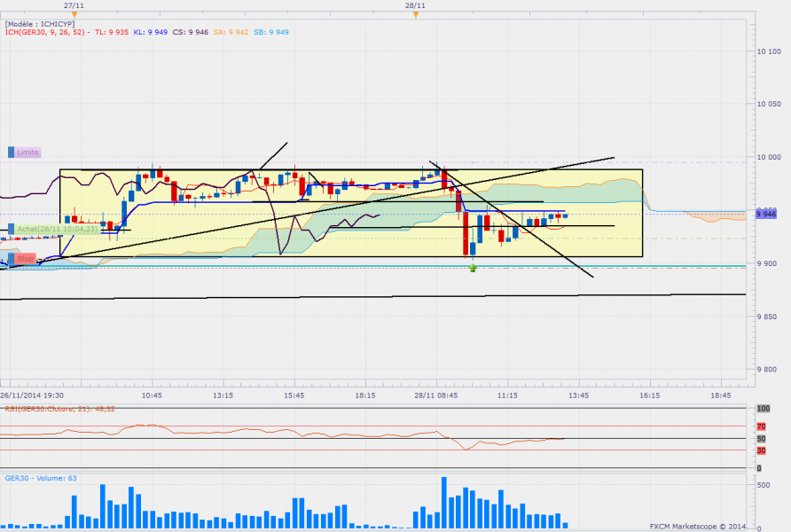Click the current price tag 9 946
Image resolution: width=791 pixels, height=532 pixels.
[766, 214]
